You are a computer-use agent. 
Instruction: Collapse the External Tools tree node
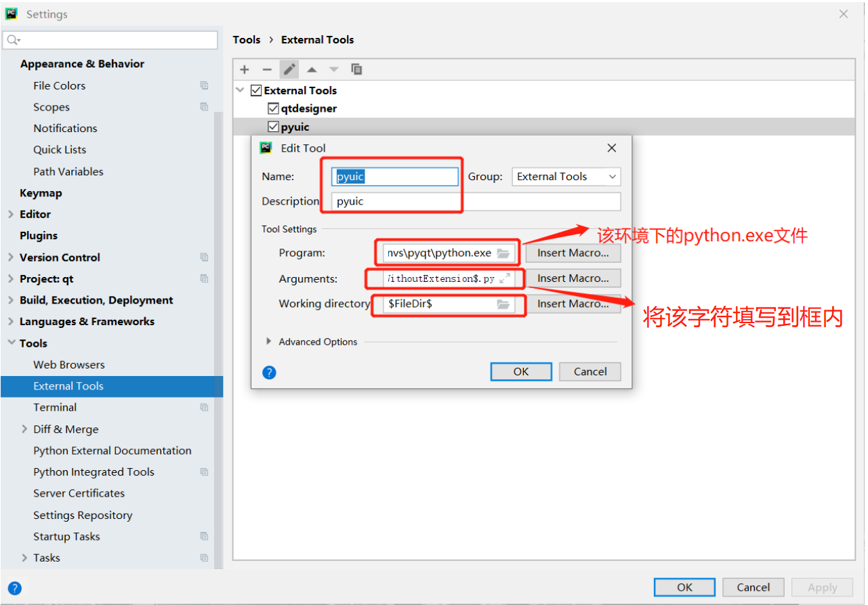240,89
